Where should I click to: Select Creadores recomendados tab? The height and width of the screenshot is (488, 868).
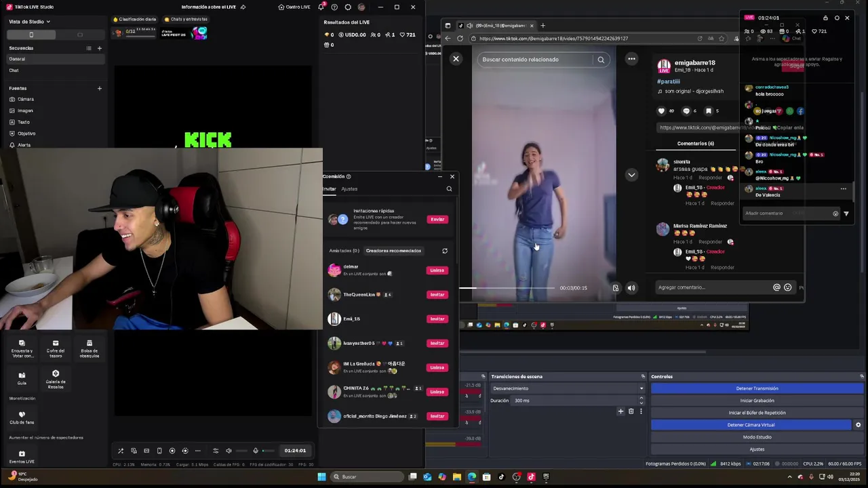click(x=393, y=251)
